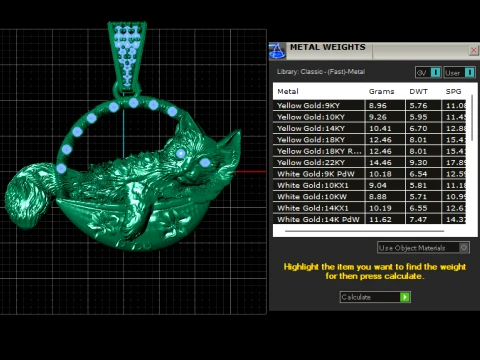Toggle the User library switch
The image size is (480, 360).
click(459, 72)
